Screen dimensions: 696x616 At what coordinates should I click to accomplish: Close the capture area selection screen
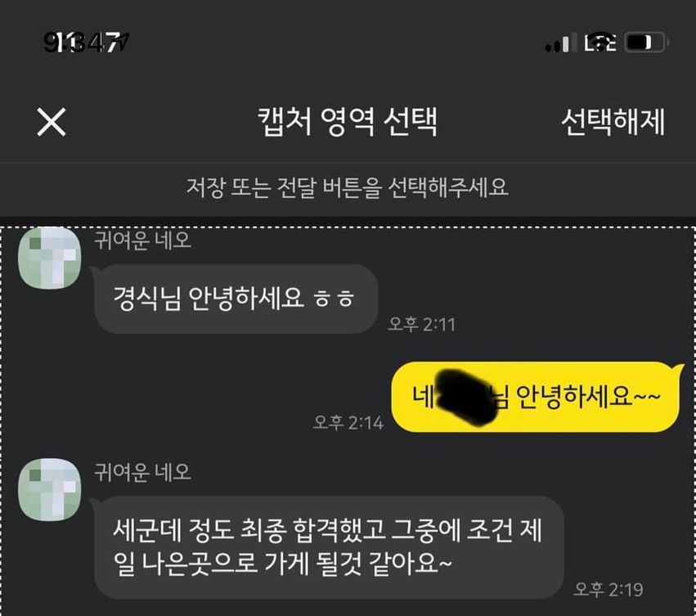tap(52, 122)
